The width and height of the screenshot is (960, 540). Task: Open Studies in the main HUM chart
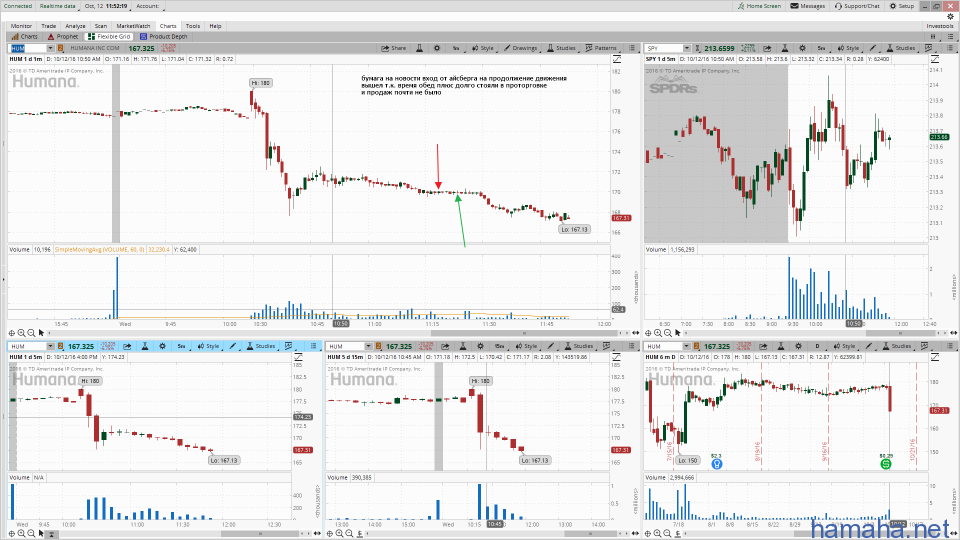click(561, 48)
